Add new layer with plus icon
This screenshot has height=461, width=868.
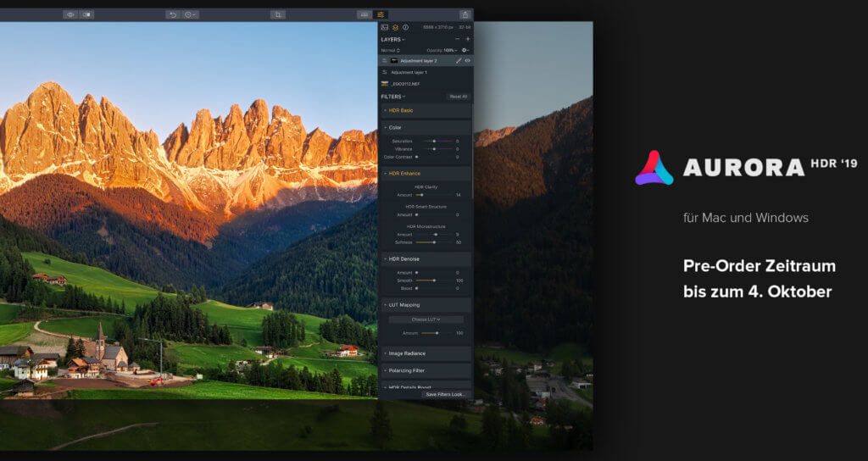coord(468,39)
